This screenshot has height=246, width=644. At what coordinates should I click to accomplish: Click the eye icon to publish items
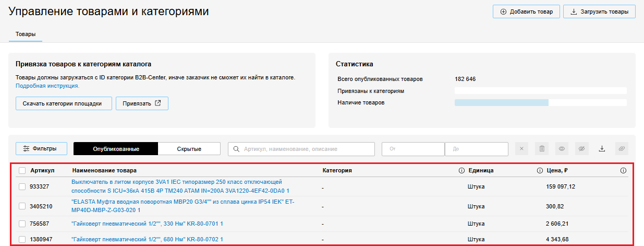562,149
